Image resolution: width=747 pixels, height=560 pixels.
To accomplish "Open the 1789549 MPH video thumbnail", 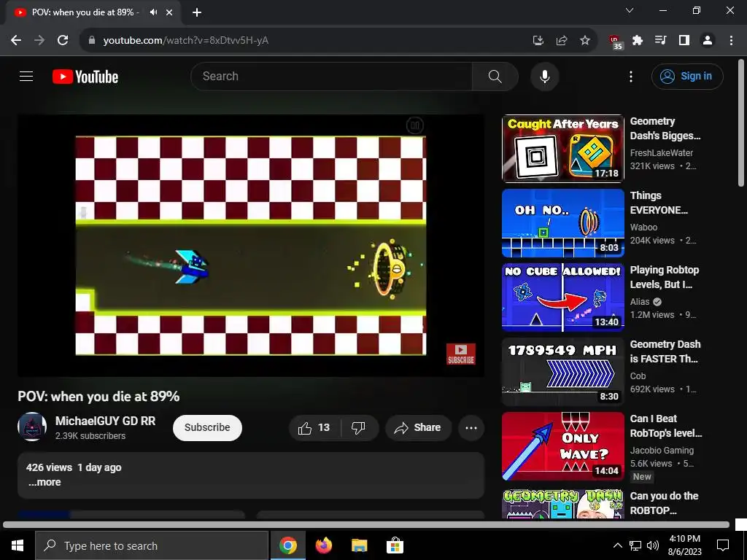I will 562,371.
